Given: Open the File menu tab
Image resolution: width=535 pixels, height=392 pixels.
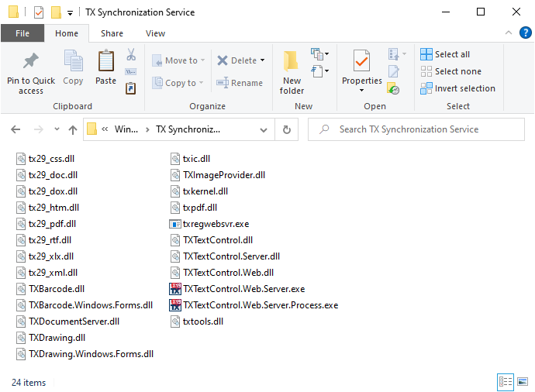Looking at the screenshot, I should 22,33.
